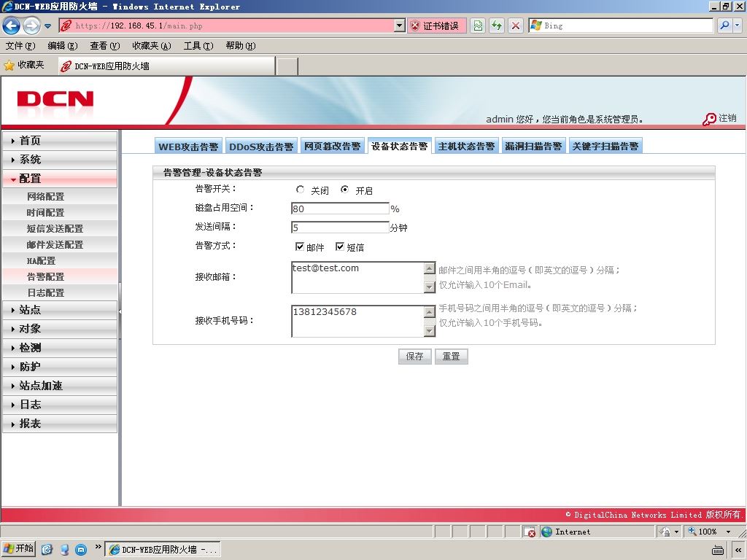
Task: Click the 收藏夹 favorites star icon
Action: [9, 65]
